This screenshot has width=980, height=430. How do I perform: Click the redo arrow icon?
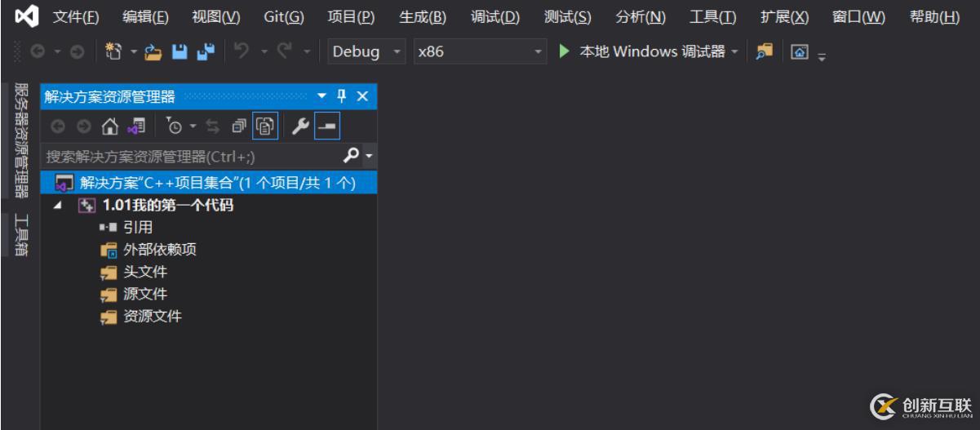click(284, 51)
